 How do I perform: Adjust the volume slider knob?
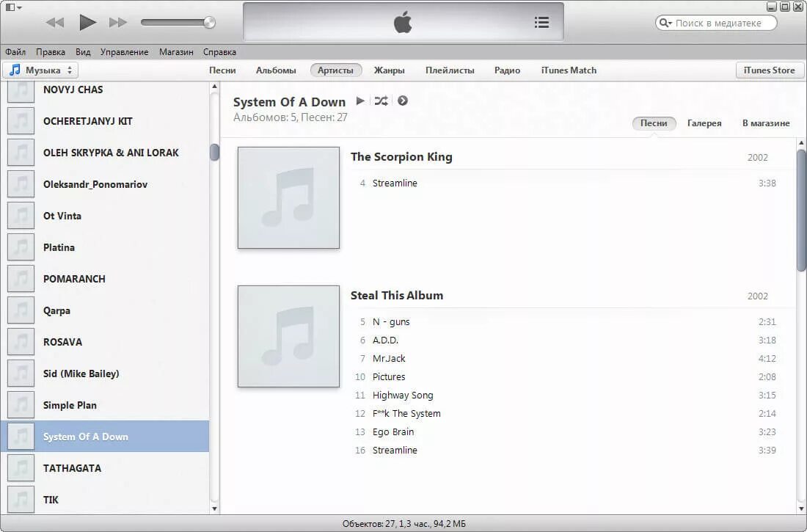pyautogui.click(x=209, y=22)
